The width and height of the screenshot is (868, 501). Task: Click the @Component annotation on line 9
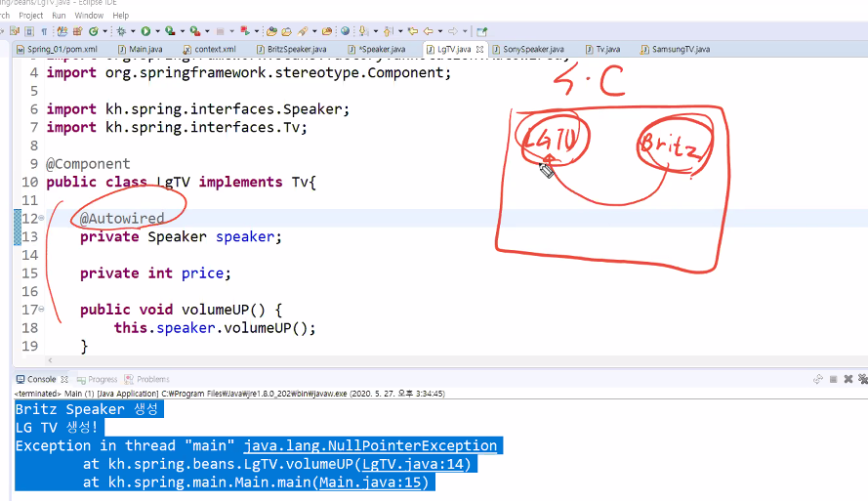tap(88, 164)
